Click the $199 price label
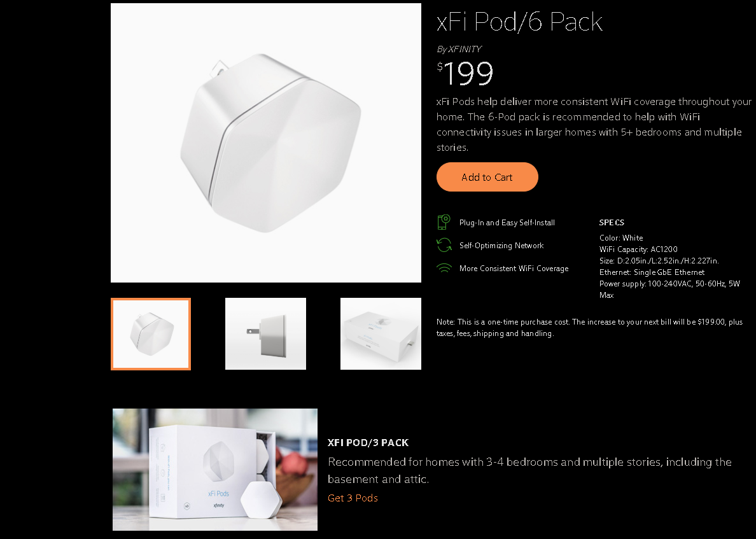The image size is (756, 539). [465, 73]
